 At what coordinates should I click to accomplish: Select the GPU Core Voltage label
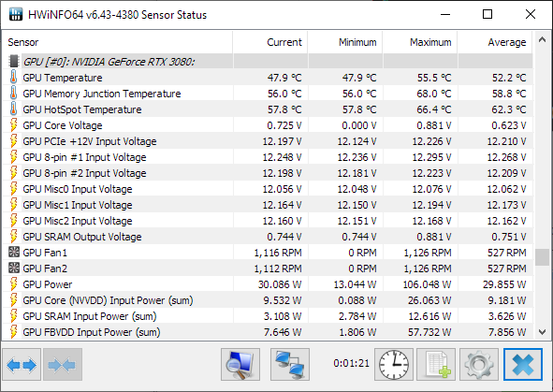[x=63, y=125]
